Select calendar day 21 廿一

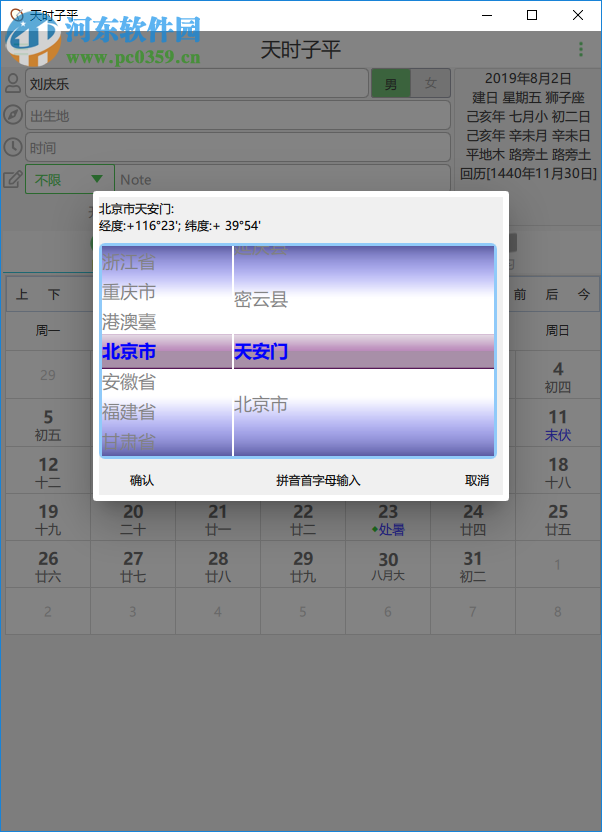pos(218,518)
